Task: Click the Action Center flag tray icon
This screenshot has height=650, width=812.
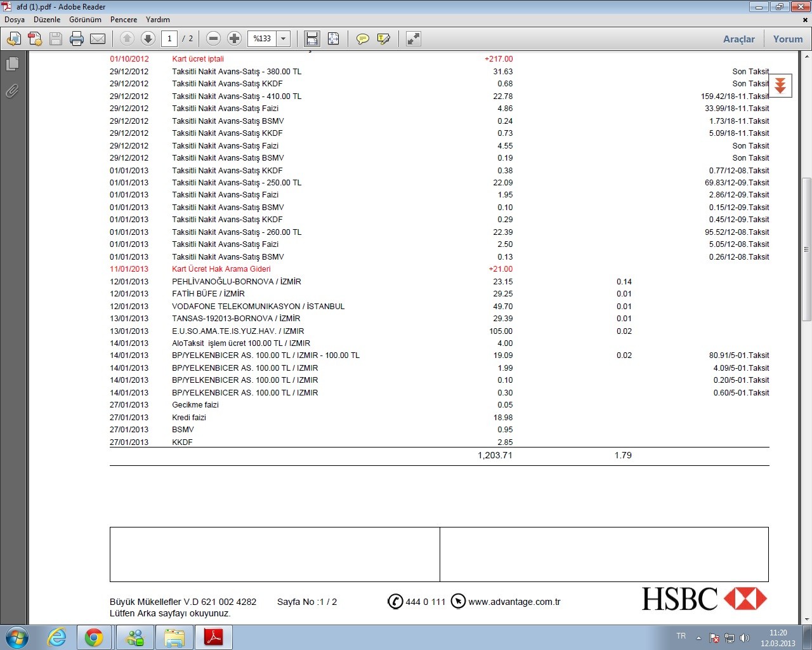Action: (714, 638)
